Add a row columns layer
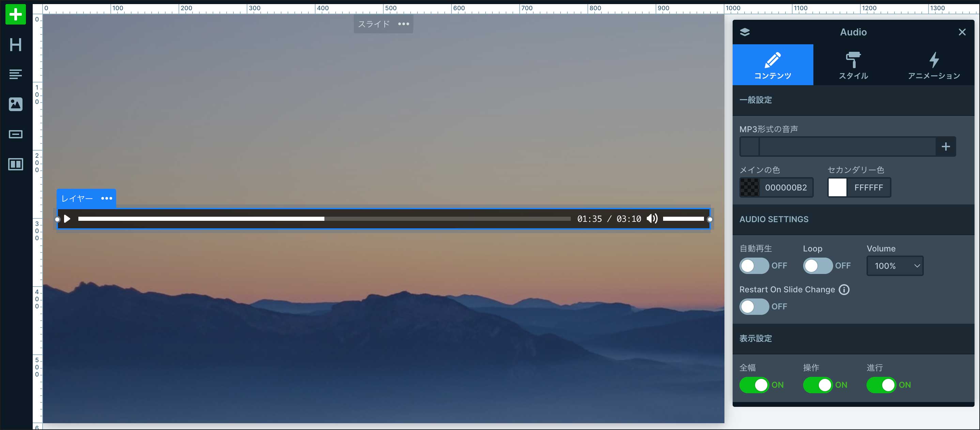Image resolution: width=980 pixels, height=430 pixels. [16, 164]
